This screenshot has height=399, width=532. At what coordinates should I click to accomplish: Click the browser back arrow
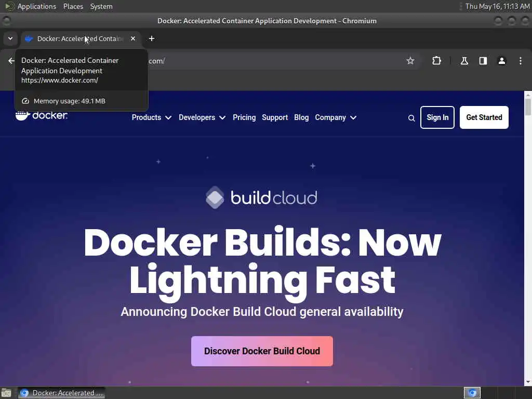coord(11,61)
